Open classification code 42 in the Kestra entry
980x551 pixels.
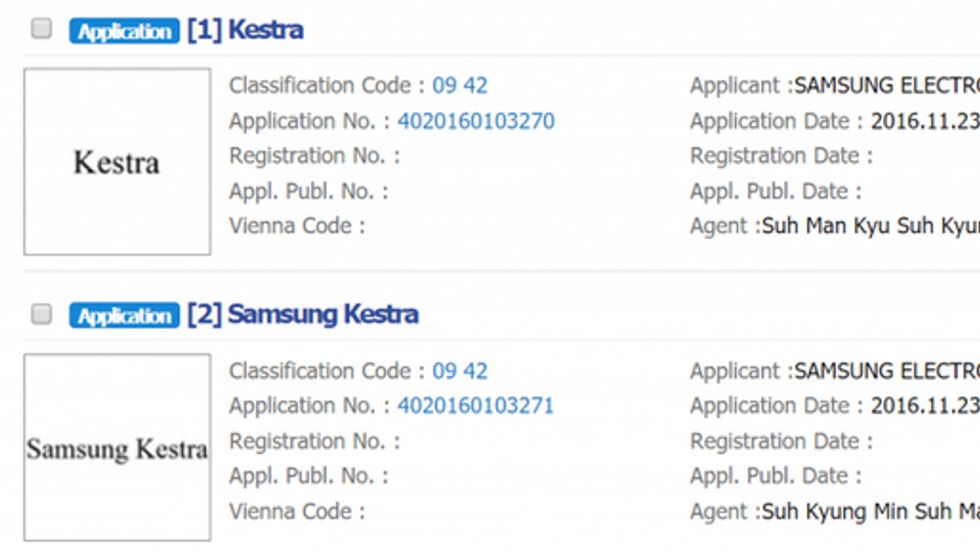pos(475,86)
